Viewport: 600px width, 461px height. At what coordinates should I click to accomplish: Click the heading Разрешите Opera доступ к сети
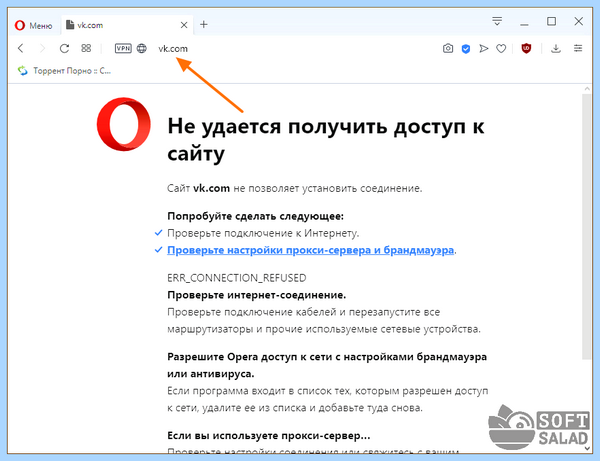(x=327, y=365)
